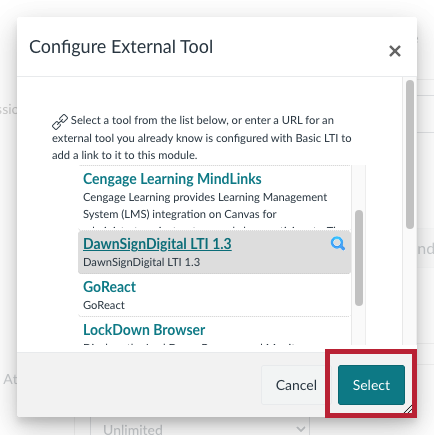The image size is (434, 435).
Task: Click the magnifier icon beside DawnSignDigital
Action: tap(338, 244)
